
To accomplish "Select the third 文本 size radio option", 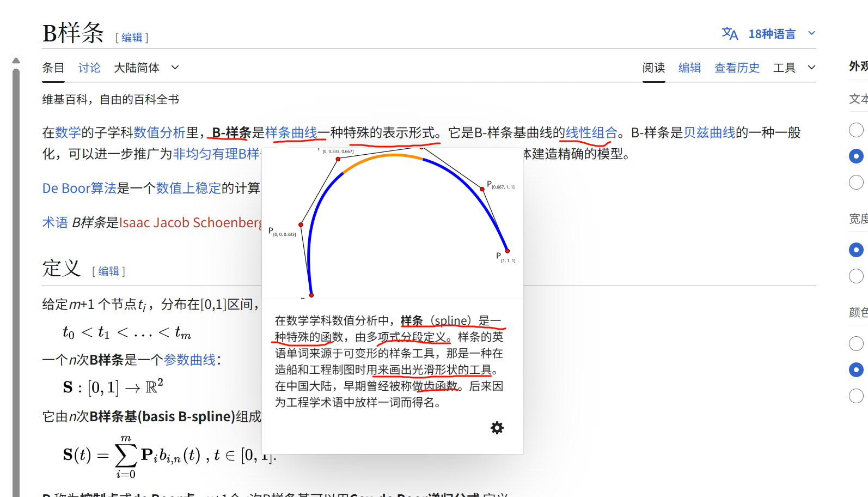I will coord(856,182).
